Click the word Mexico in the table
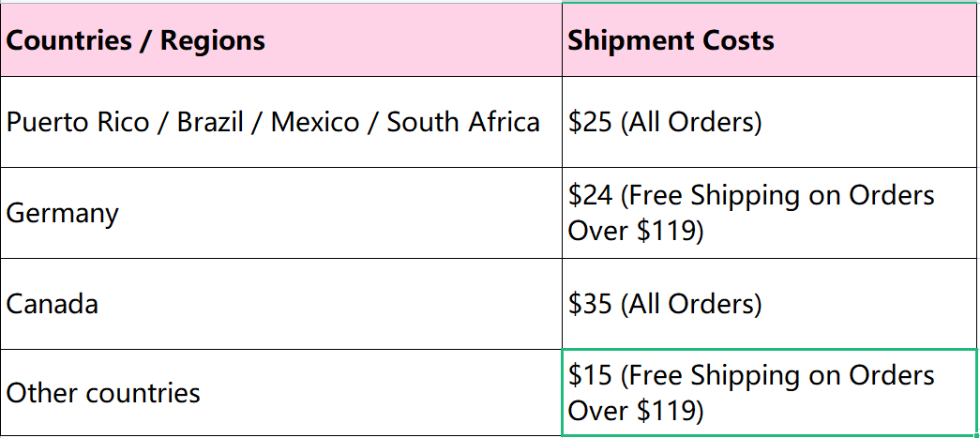Screen dimensions: 980x438 point(315,122)
